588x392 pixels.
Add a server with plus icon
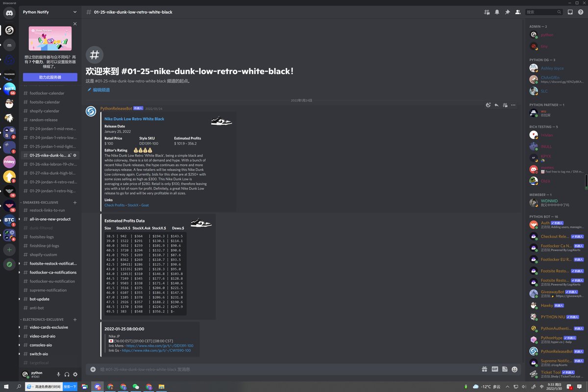tap(9, 249)
